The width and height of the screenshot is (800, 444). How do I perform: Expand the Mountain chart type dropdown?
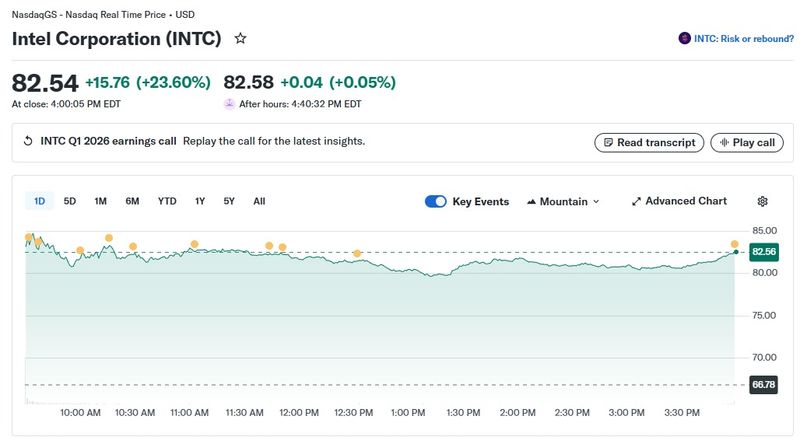pyautogui.click(x=563, y=201)
